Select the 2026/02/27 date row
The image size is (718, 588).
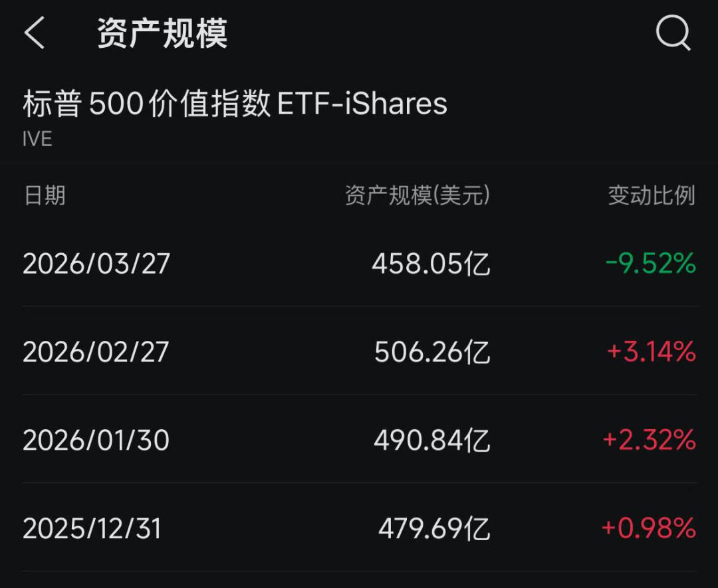click(96, 351)
